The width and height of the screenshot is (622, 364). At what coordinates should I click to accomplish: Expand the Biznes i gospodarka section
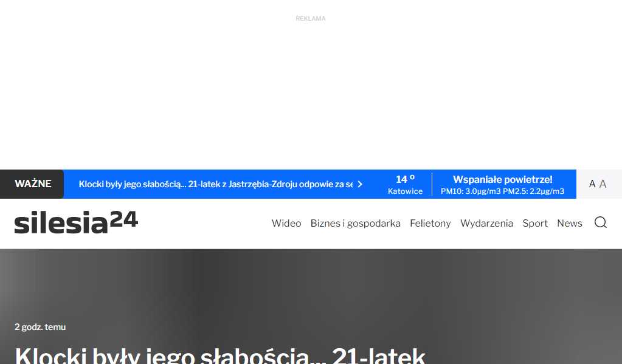355,223
